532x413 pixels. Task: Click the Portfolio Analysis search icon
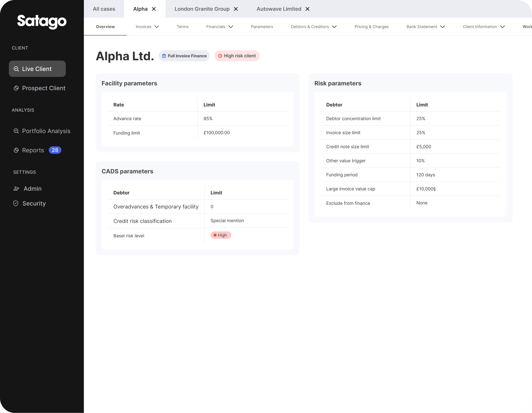coord(16,131)
